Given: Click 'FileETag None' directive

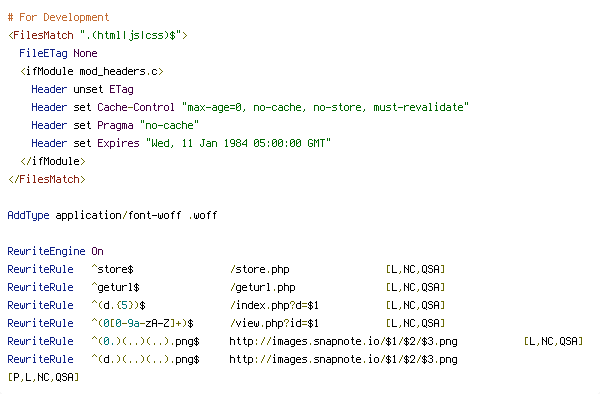Looking at the screenshot, I should coord(58,53).
